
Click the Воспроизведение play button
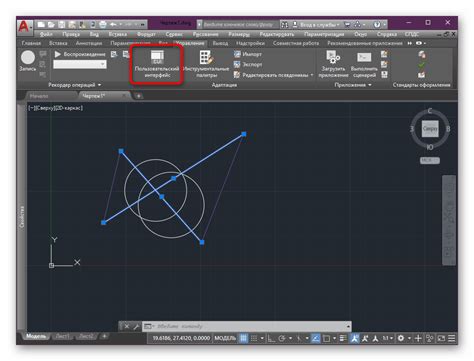[x=80, y=54]
